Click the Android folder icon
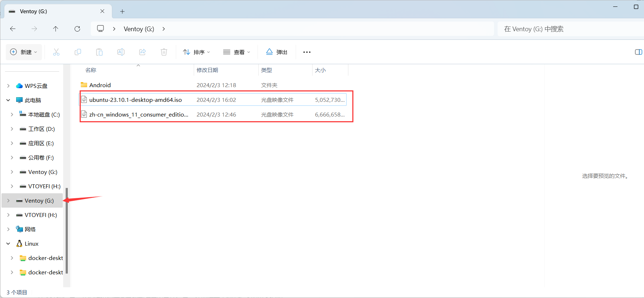This screenshot has height=298, width=644. click(x=84, y=85)
